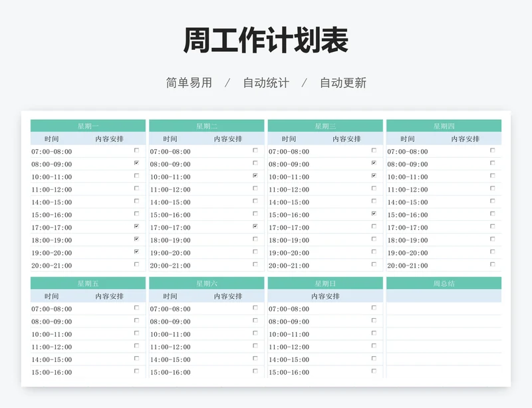This screenshot has height=408, width=532.
Task: Click 内容安排 header under 星期日
Action: 325,296
